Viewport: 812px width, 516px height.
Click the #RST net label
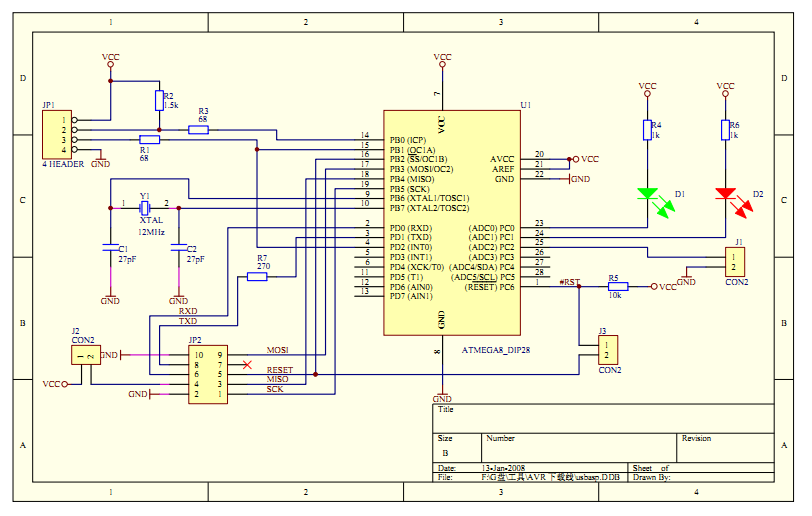pos(570,282)
